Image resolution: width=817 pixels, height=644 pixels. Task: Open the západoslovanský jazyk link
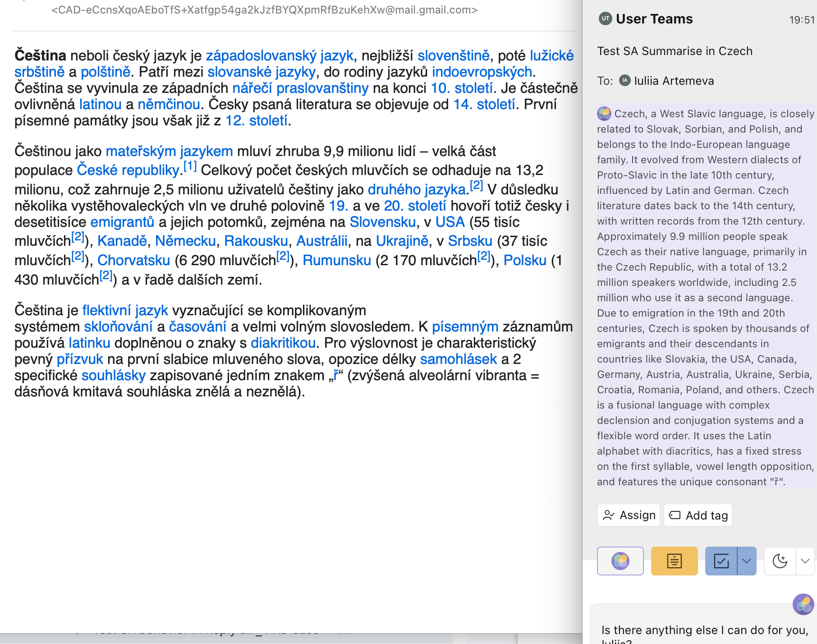[280, 55]
